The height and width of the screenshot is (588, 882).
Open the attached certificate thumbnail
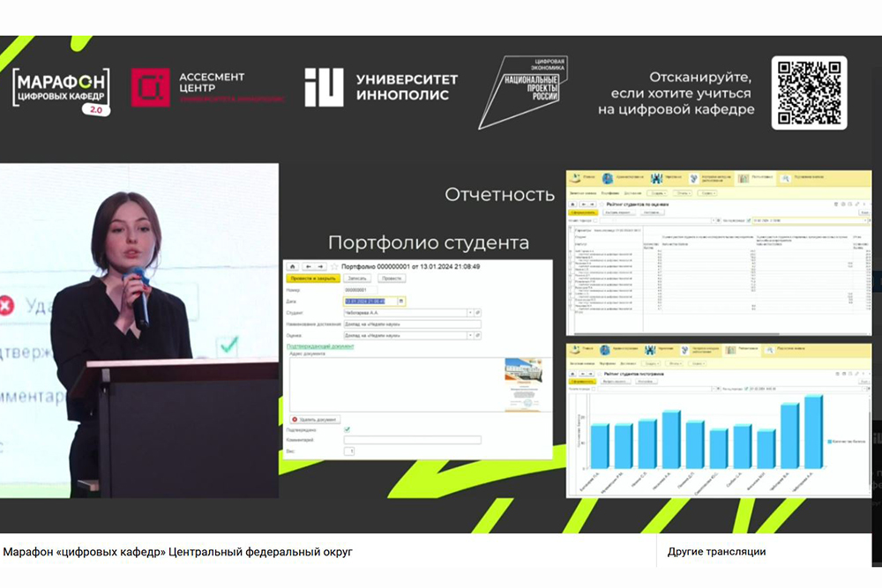click(523, 383)
